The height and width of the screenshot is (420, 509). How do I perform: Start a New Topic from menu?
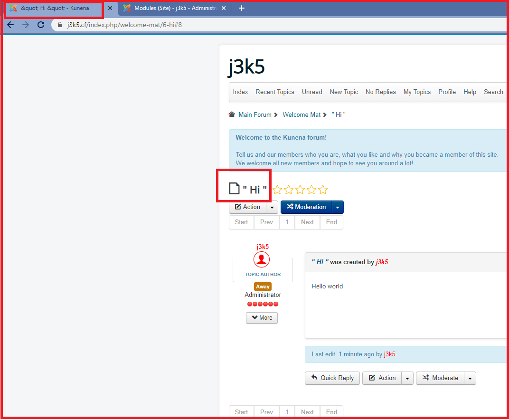tap(344, 92)
